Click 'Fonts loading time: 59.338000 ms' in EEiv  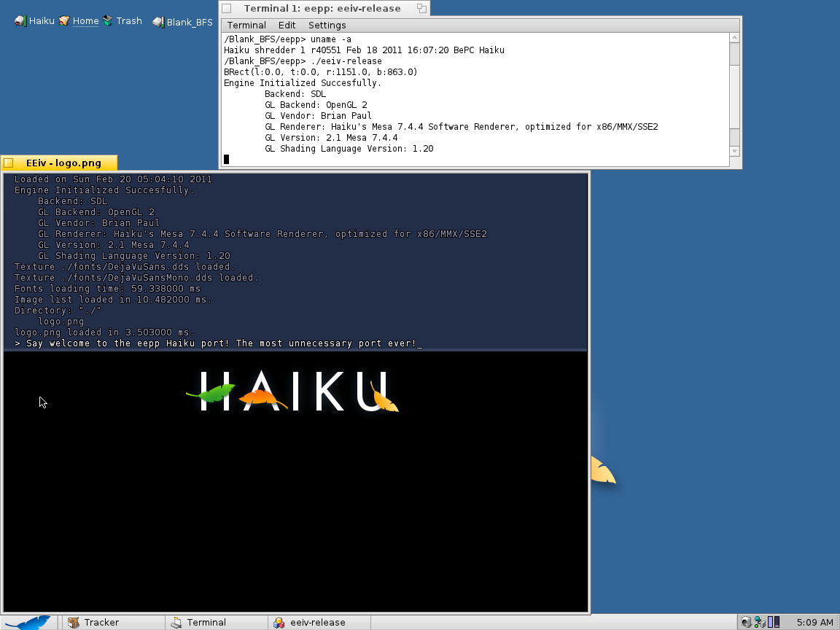tap(107, 288)
